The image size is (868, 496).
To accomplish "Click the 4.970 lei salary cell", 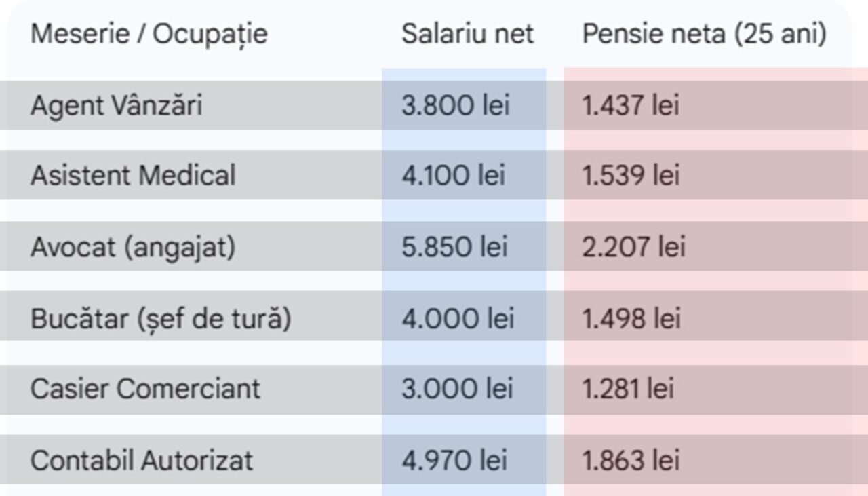I will pyautogui.click(x=454, y=460).
